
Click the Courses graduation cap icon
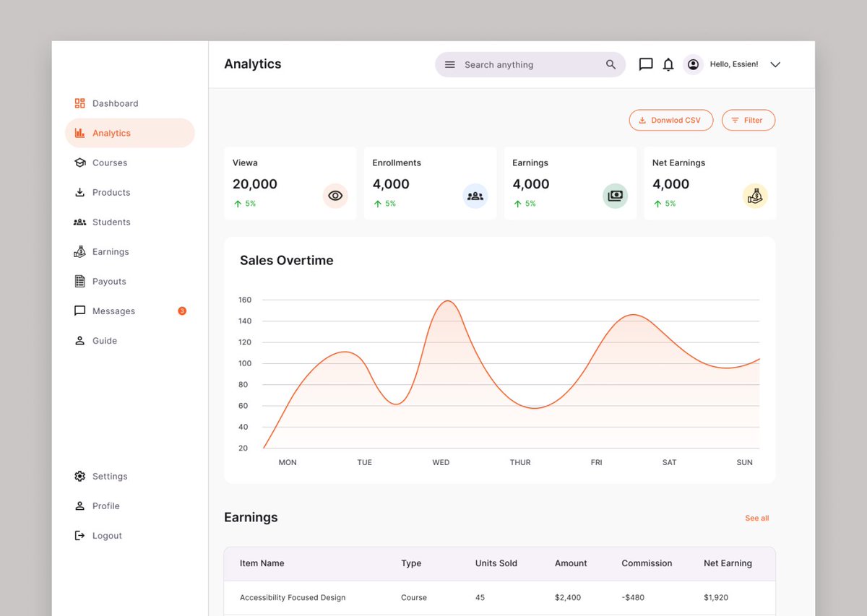click(79, 162)
